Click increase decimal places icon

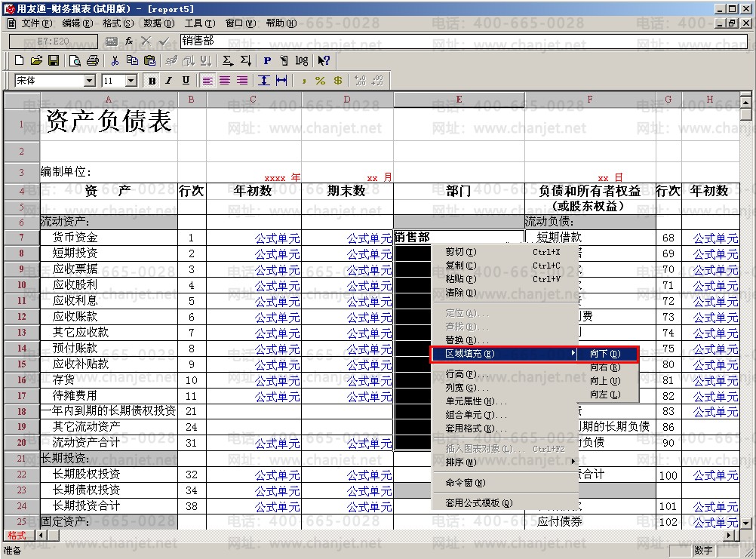pos(360,81)
